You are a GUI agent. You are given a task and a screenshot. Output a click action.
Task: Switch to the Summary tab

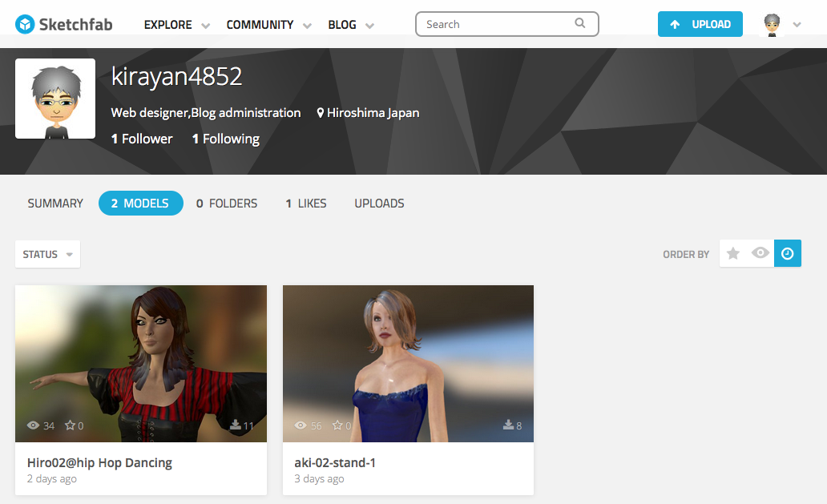click(55, 204)
